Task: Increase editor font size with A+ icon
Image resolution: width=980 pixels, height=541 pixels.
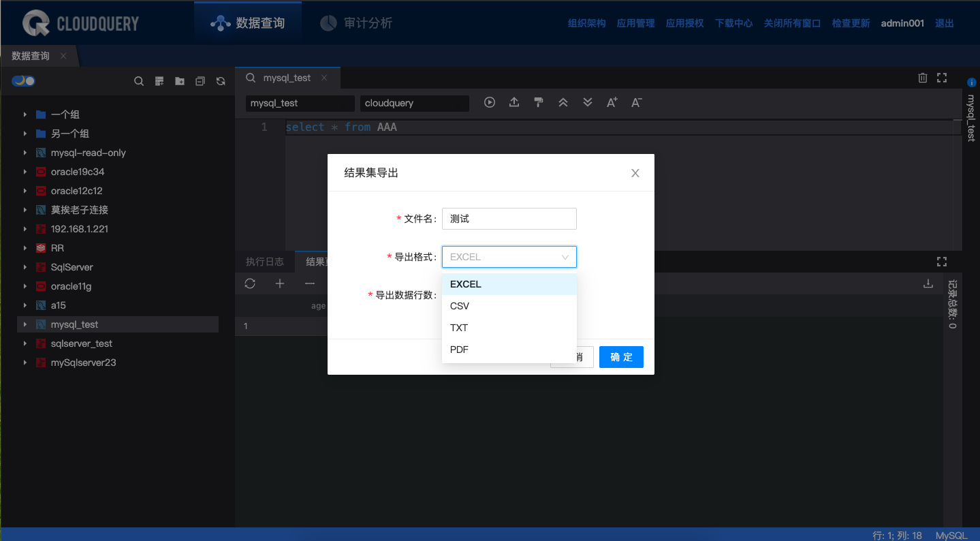Action: coord(612,102)
